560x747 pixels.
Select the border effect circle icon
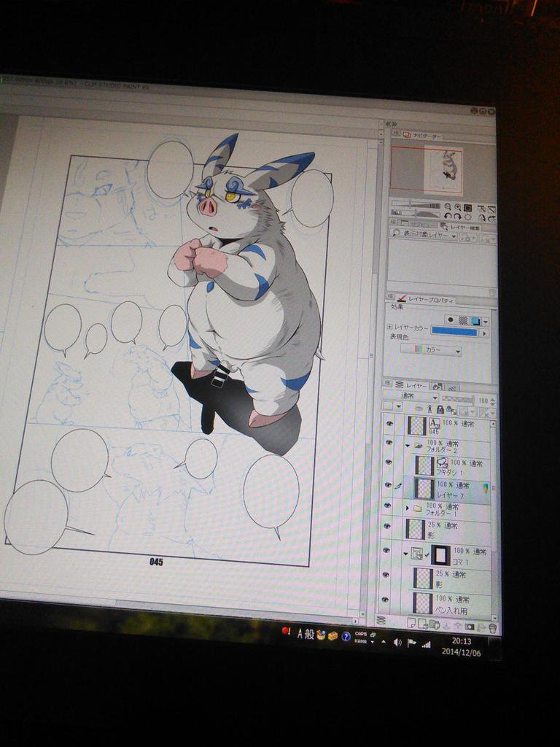[451, 320]
